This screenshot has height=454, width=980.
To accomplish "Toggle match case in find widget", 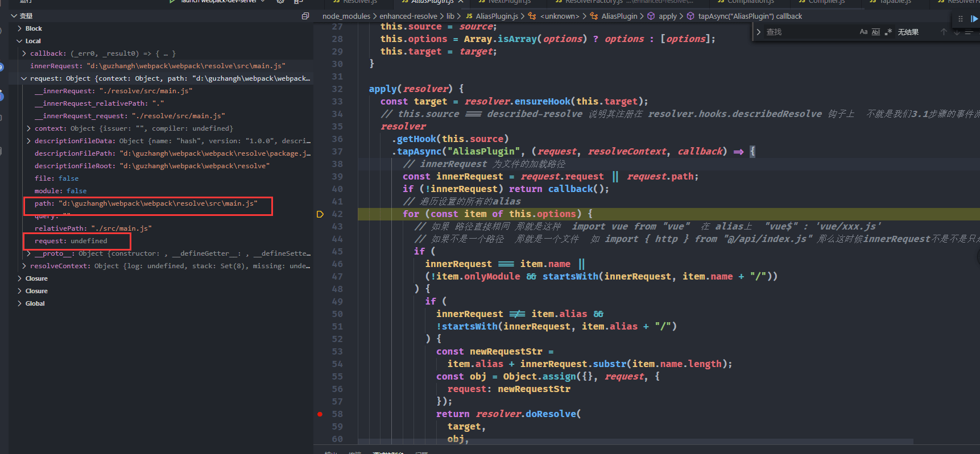I will 863,32.
